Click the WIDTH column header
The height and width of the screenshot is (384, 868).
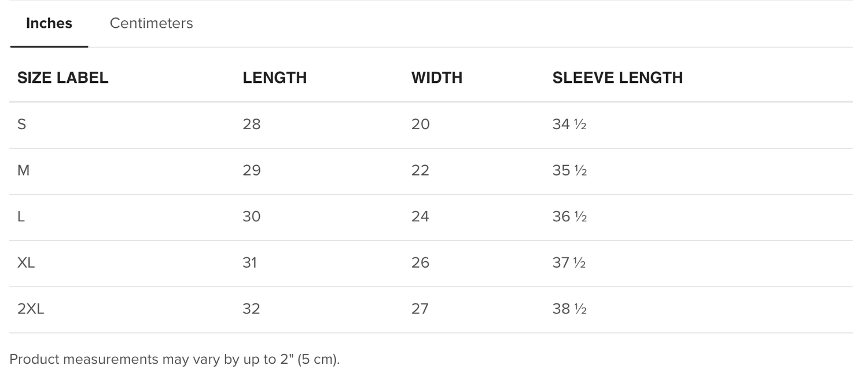(437, 78)
